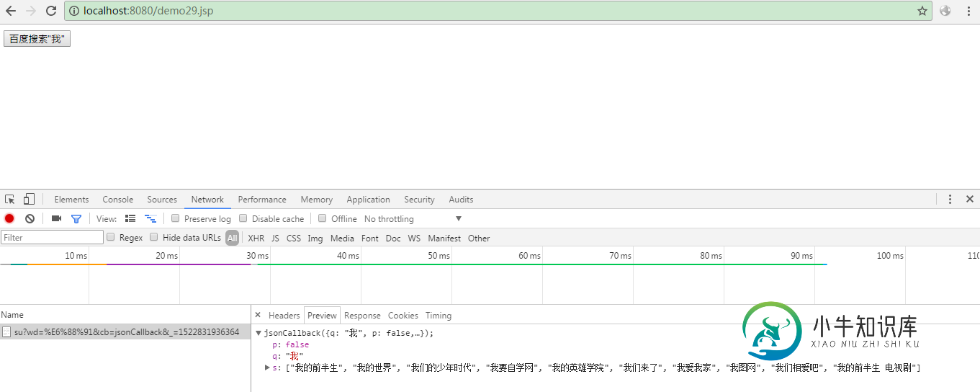Screen dimensions: 980x392
Task: Enable Regex filter checkbox
Action: 110,237
